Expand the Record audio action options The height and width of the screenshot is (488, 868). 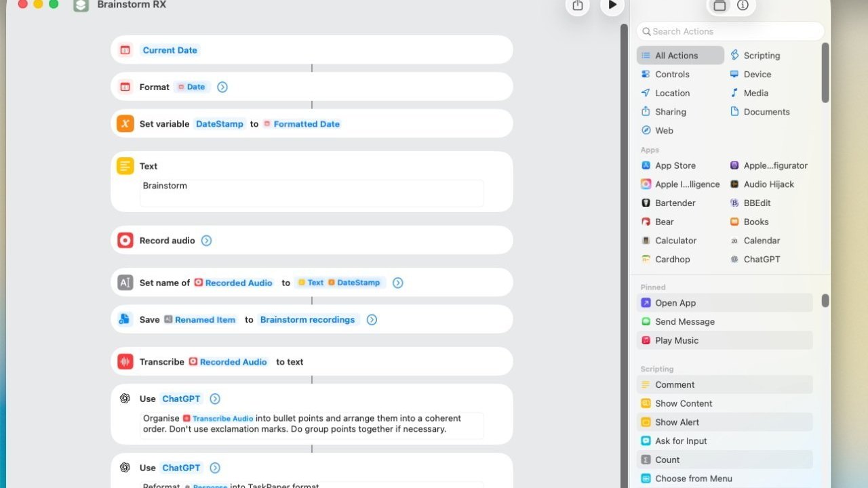point(206,241)
